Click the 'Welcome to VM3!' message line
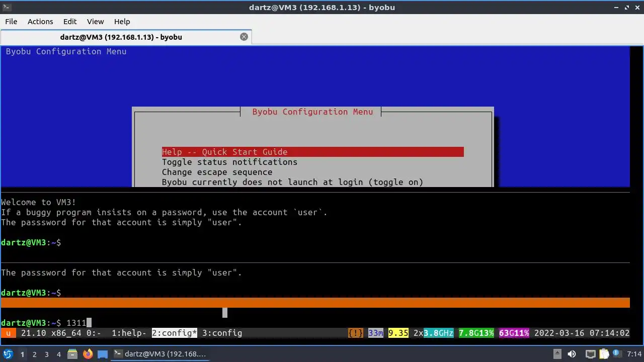 pos(39,202)
